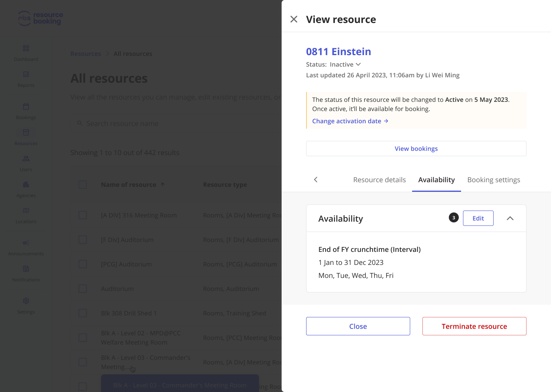Open the Users sidebar icon
551x392 pixels.
tap(26, 158)
